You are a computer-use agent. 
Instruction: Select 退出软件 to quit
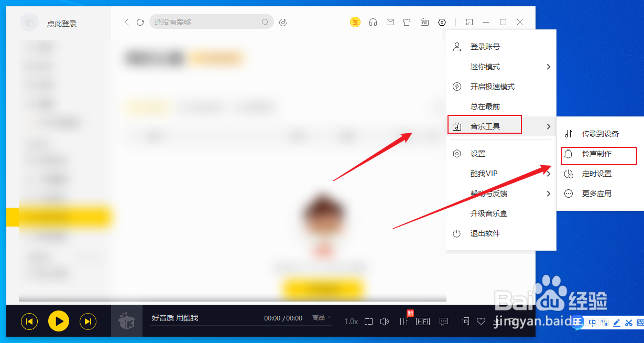tap(485, 233)
